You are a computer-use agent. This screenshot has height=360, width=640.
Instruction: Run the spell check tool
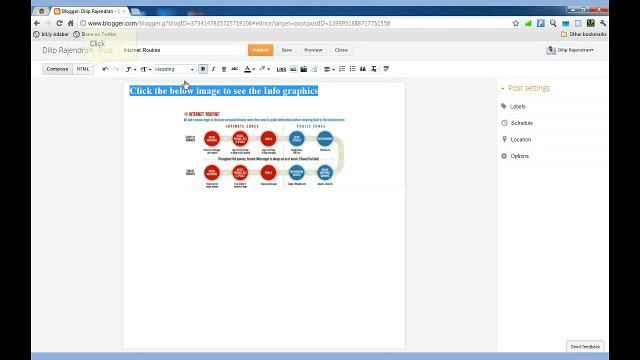(x=386, y=69)
